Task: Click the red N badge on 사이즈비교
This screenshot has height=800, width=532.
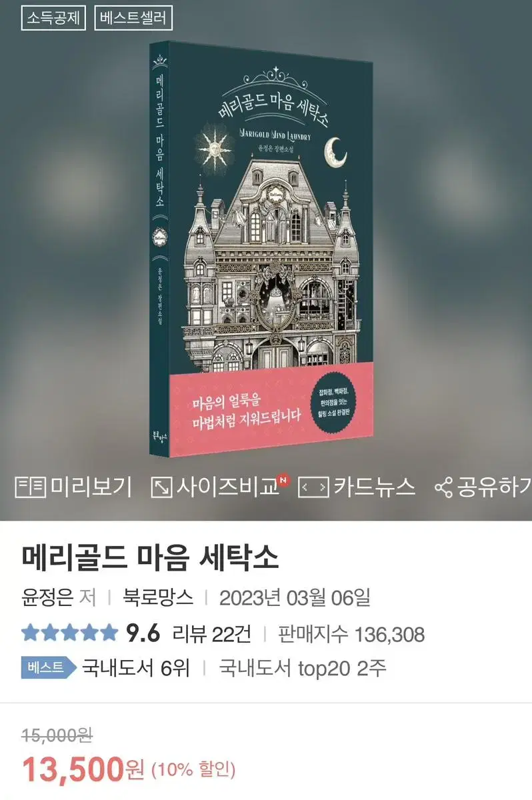Action: coord(283,479)
